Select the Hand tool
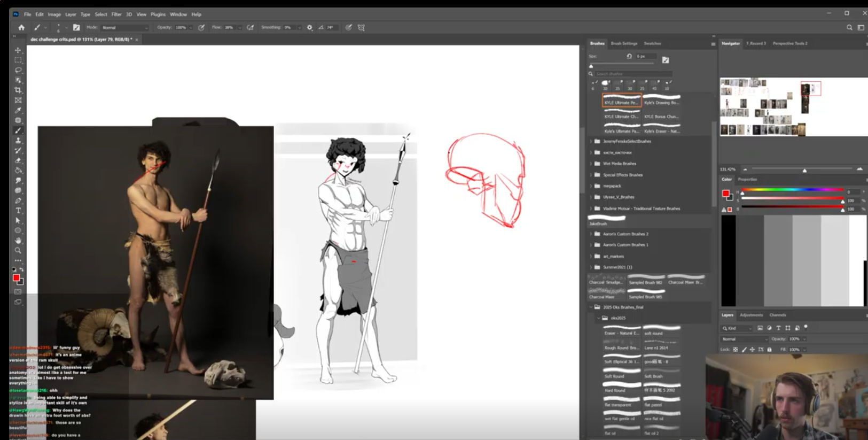The height and width of the screenshot is (440, 868). click(18, 241)
